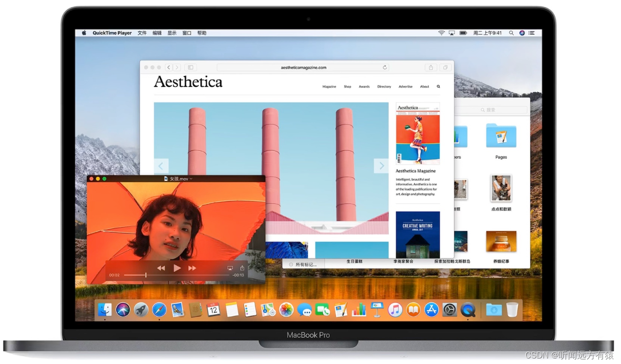
Task: Open the 窗口 menu
Action: pyautogui.click(x=187, y=33)
